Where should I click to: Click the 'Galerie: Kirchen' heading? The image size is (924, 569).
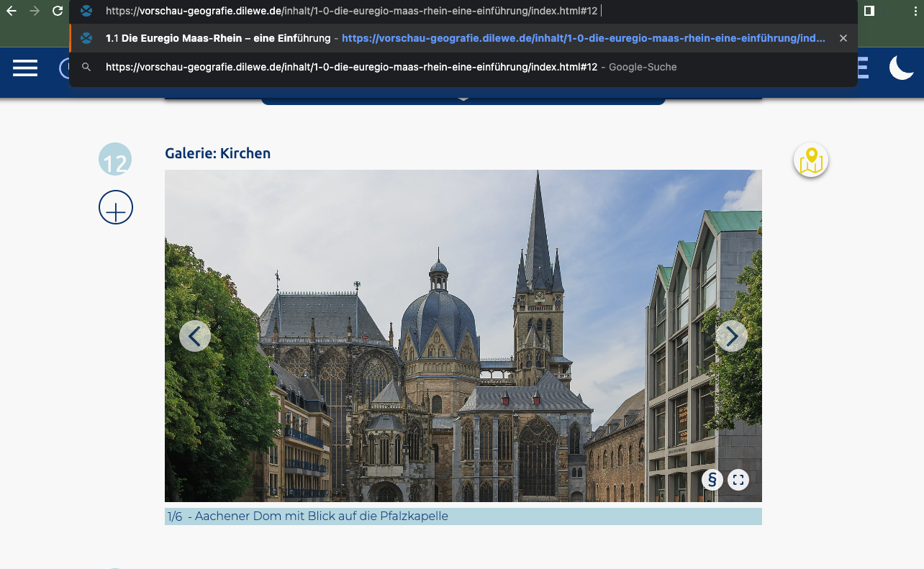217,153
